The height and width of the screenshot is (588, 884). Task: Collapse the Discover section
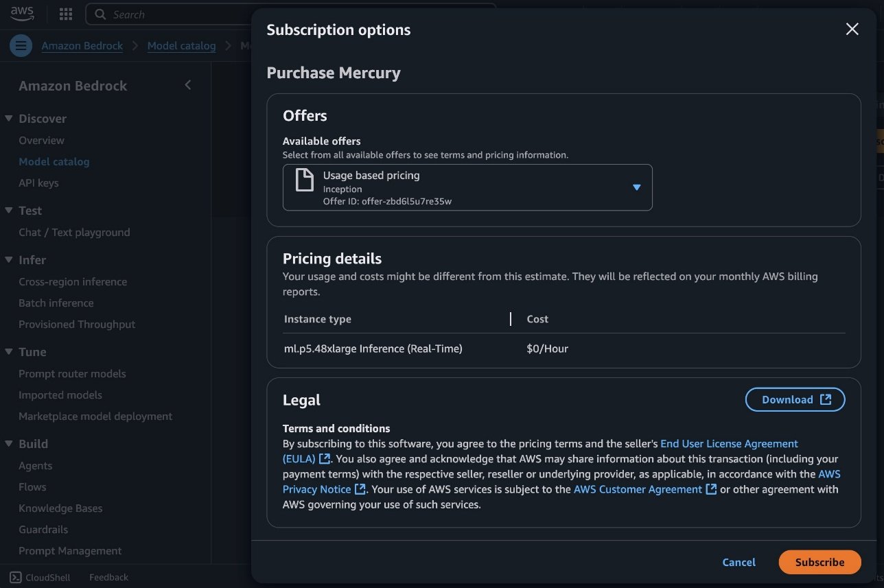point(9,118)
